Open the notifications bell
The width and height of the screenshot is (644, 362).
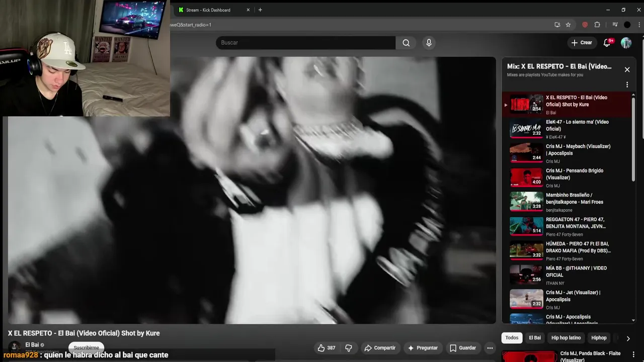607,43
